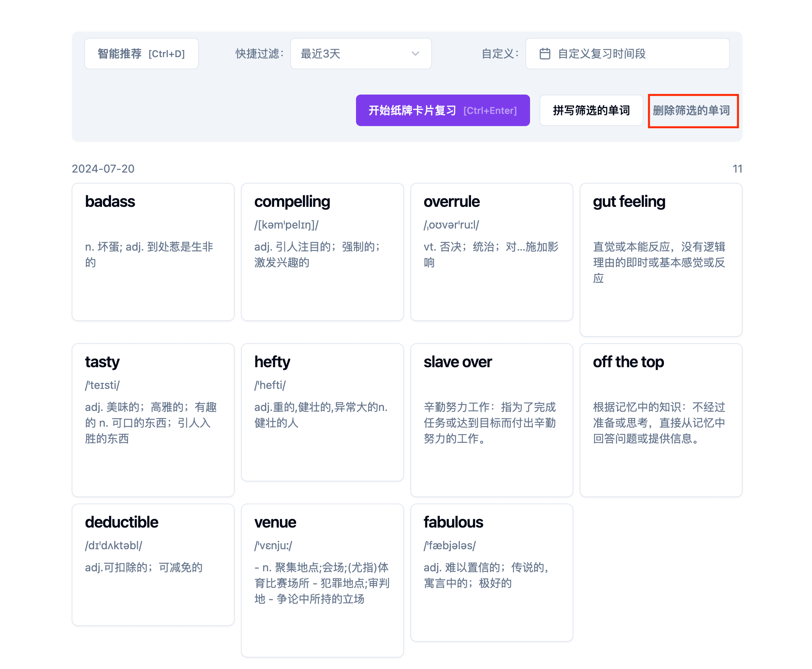Click the phonetic /[kəm'pelɪŋ]/ text

(286, 225)
